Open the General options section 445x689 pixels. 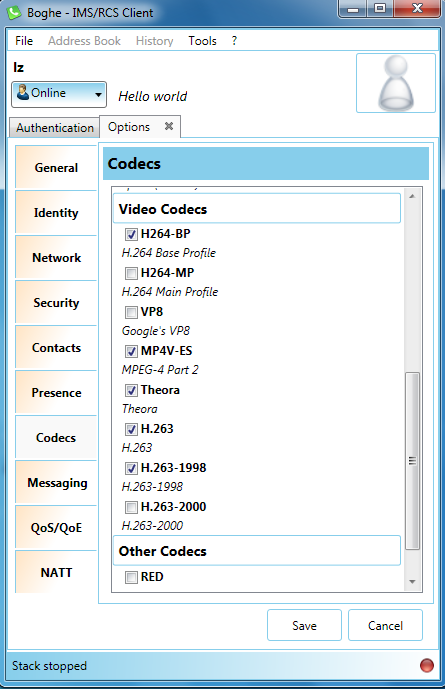click(56, 167)
